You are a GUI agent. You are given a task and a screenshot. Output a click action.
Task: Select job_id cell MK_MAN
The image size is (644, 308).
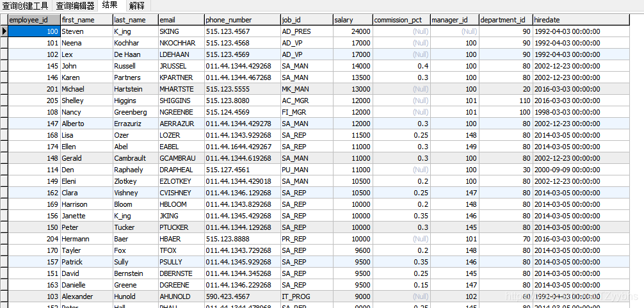(307, 89)
